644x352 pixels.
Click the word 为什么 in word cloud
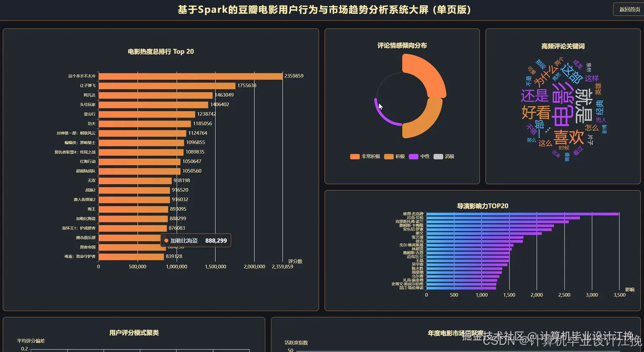point(546,75)
